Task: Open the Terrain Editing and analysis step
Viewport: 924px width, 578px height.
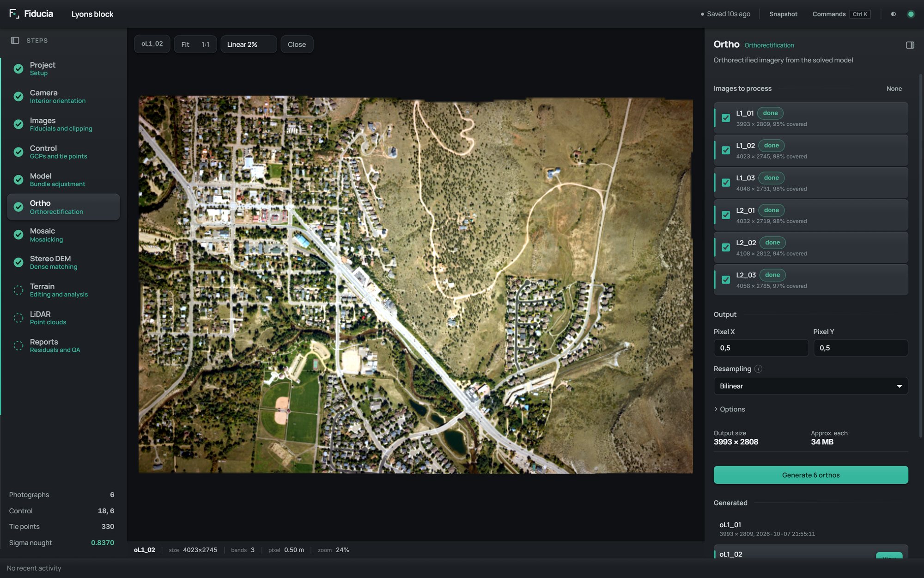Action: pos(63,290)
